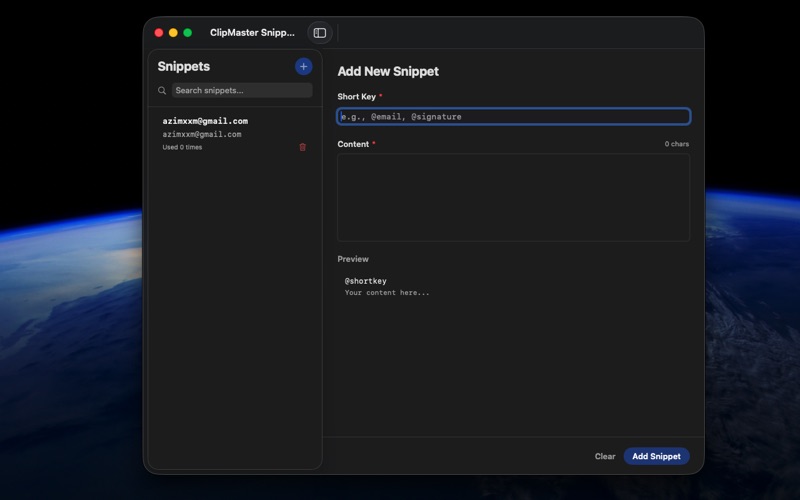The width and height of the screenshot is (800, 500).
Task: Click the search magnifier icon
Action: [x=162, y=90]
